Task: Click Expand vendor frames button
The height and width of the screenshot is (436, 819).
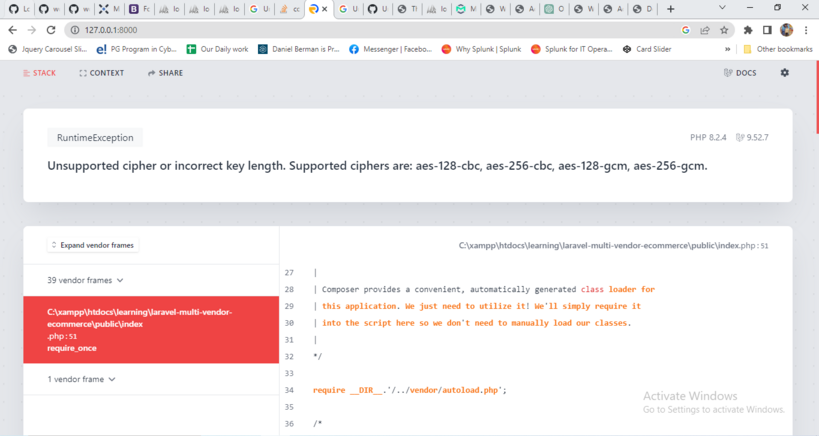Action: [x=92, y=245]
